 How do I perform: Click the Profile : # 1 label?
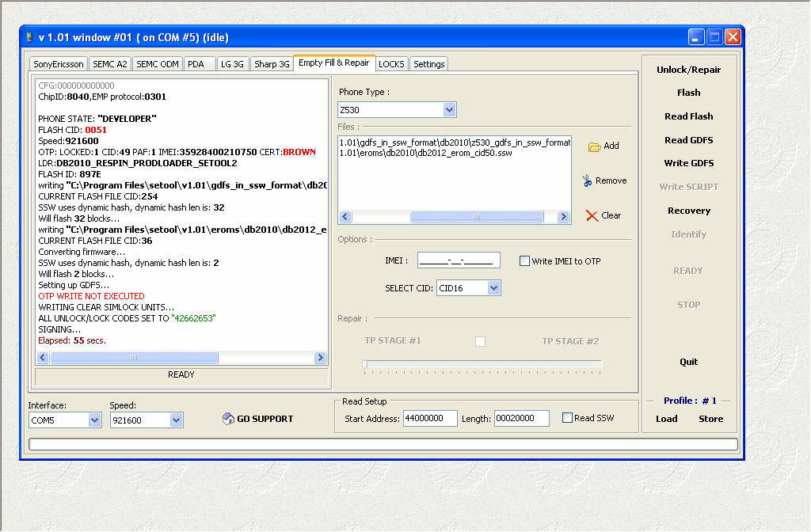point(690,401)
